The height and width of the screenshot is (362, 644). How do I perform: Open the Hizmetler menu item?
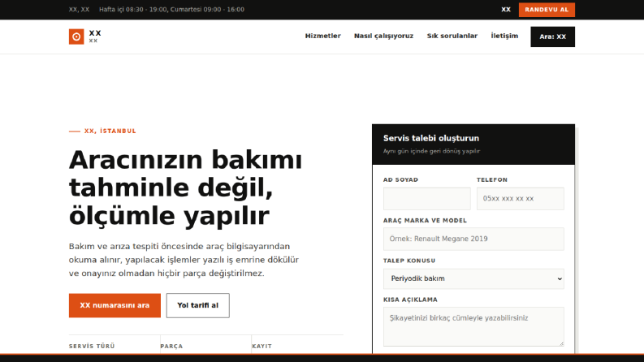(x=323, y=36)
